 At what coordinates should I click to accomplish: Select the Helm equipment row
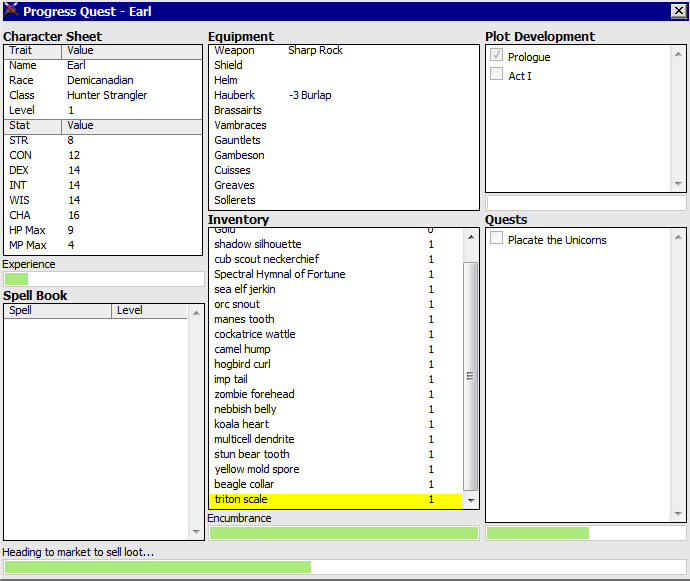344,80
